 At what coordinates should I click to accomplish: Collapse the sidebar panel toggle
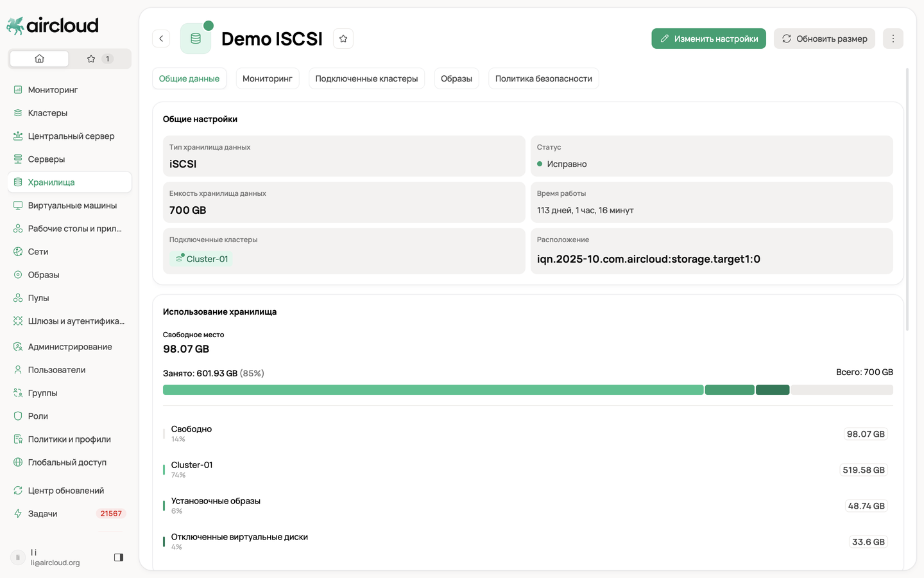point(119,557)
